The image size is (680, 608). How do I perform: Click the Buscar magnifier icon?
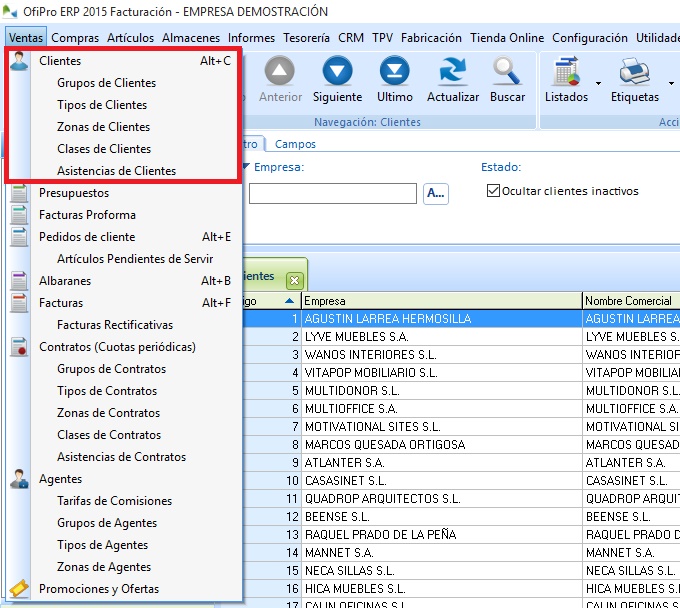pyautogui.click(x=507, y=72)
